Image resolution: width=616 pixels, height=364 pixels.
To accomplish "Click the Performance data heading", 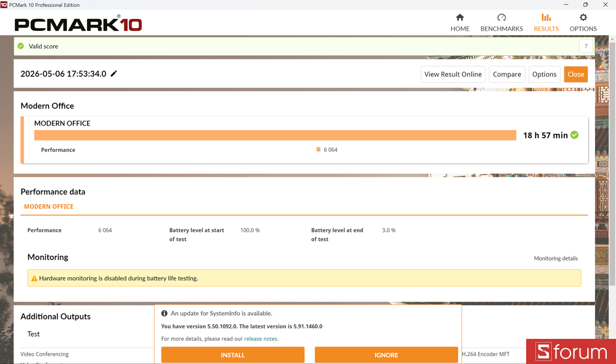I will point(53,192).
